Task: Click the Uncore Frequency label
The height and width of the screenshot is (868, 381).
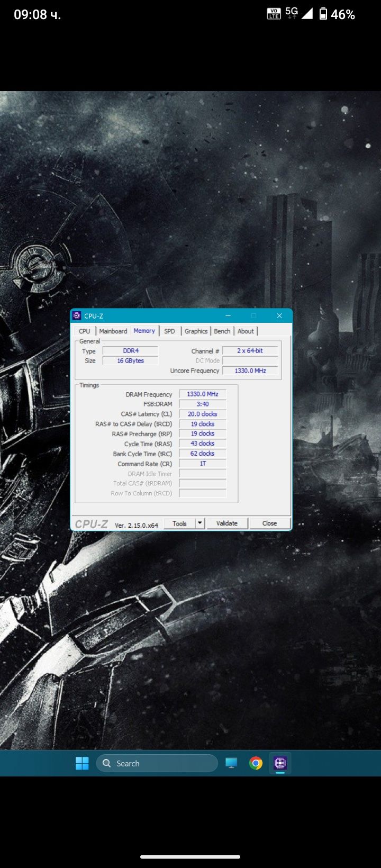Action: [x=195, y=371]
